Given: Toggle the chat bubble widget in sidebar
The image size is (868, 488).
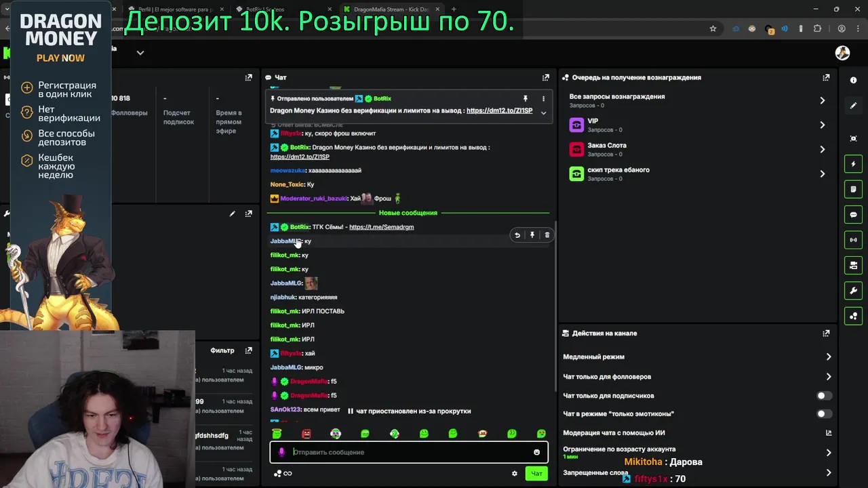Looking at the screenshot, I should (853, 215).
